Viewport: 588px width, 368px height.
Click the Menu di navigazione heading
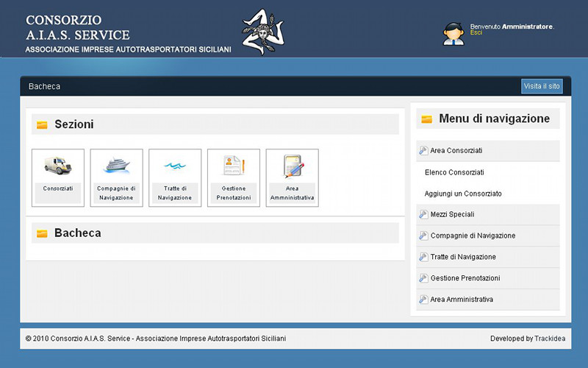[494, 118]
